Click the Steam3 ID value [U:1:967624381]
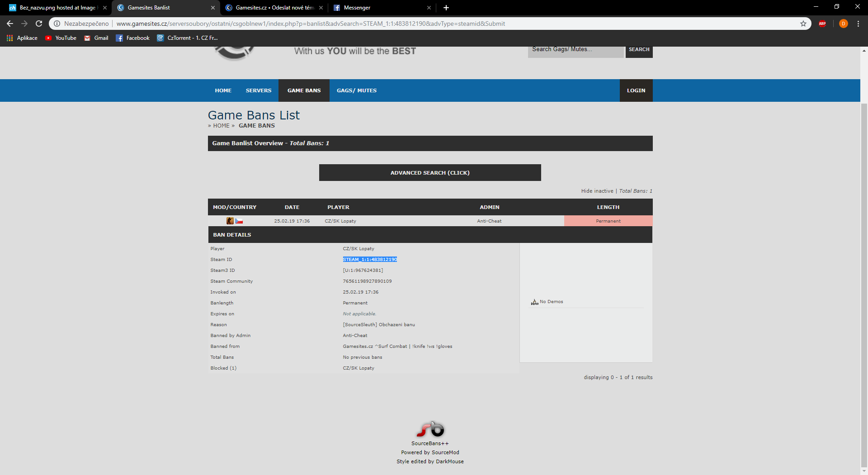This screenshot has height=475, width=868. tap(363, 271)
